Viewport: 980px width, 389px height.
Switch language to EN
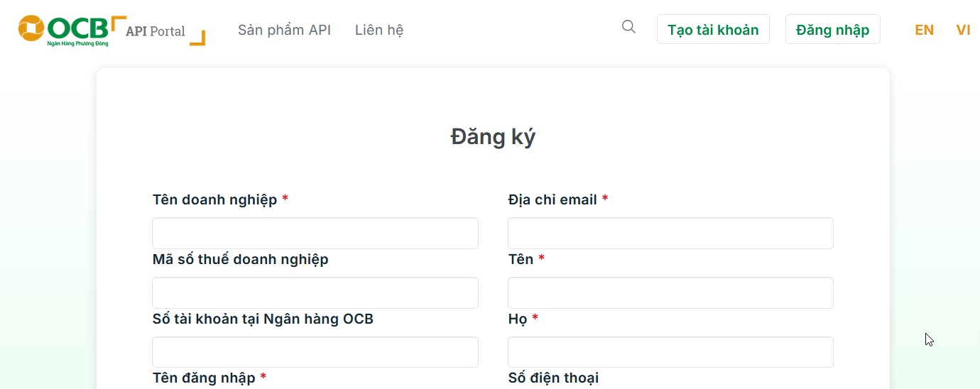924,30
